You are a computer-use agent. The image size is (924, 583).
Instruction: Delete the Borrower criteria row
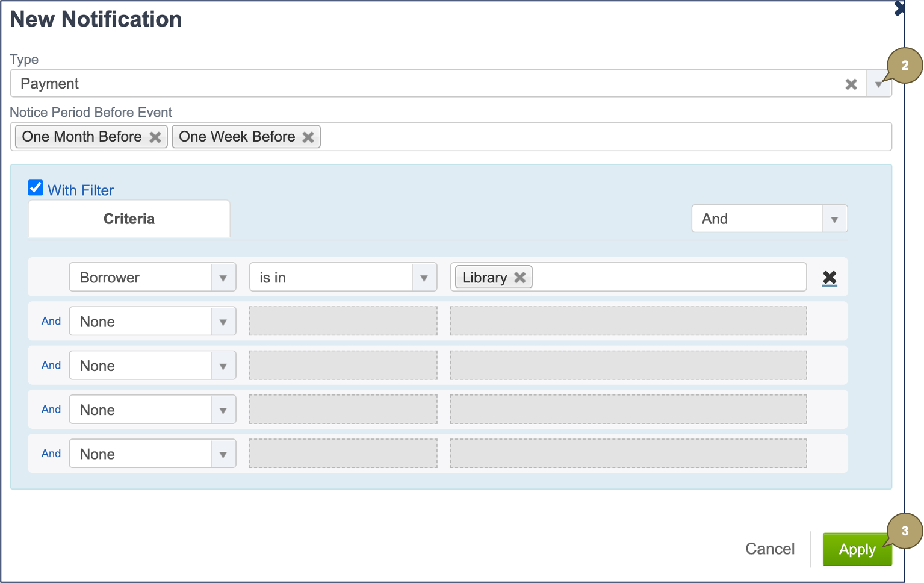tap(829, 278)
